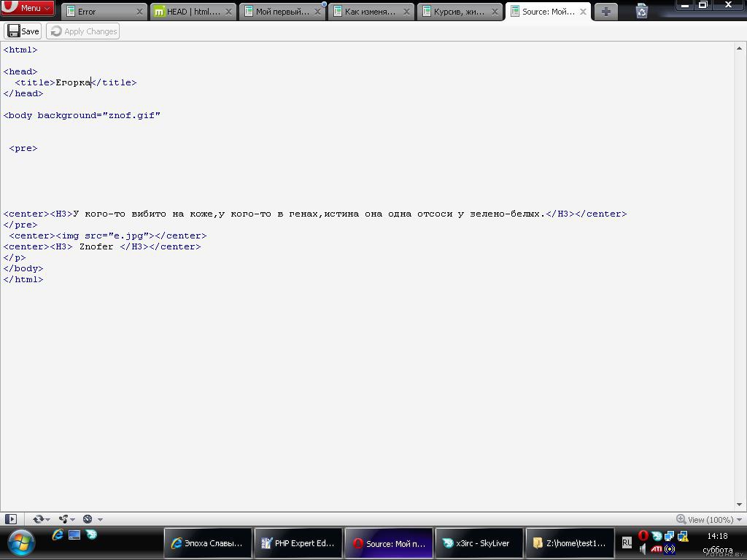Switch to x3irc - SkyLiver taskbar window

(x=479, y=543)
